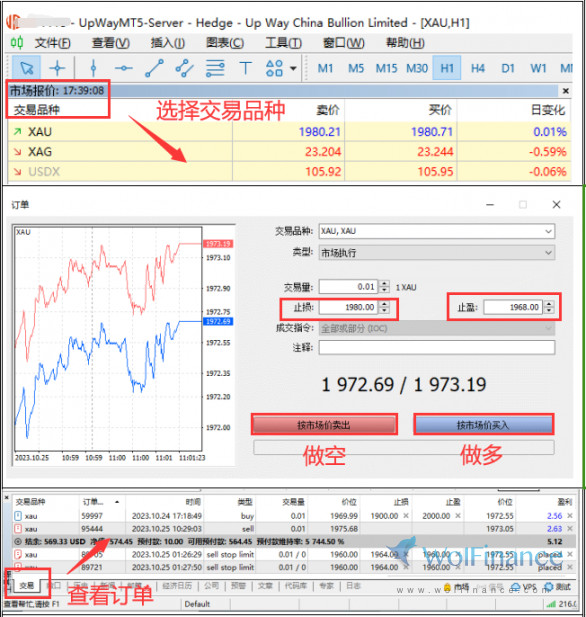Click the shapes objects tool icon

click(x=274, y=68)
